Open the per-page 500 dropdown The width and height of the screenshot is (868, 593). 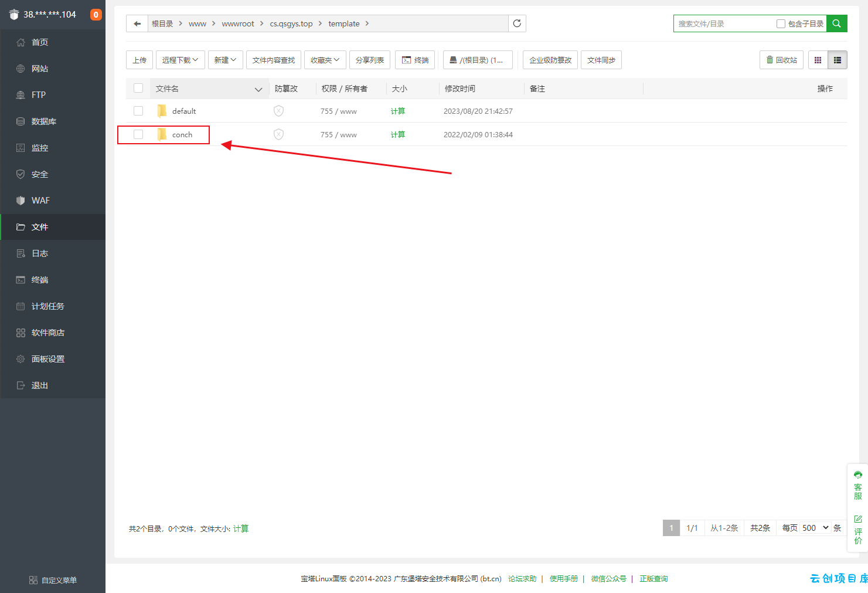point(815,528)
